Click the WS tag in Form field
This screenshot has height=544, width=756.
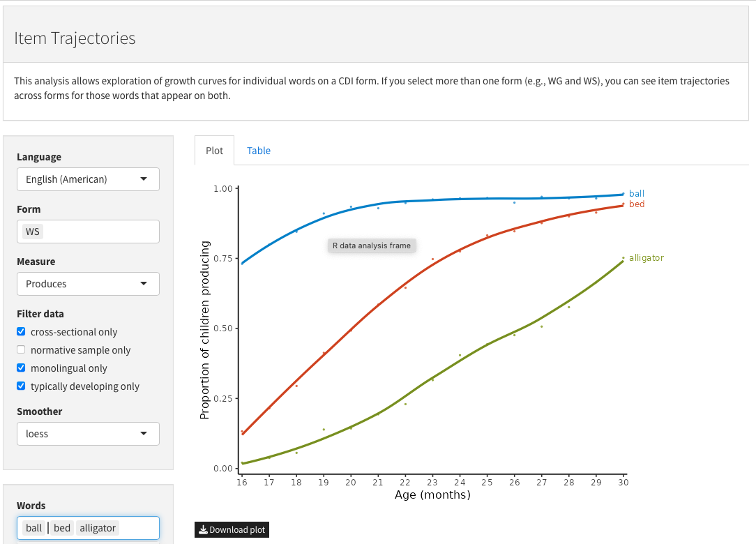(x=33, y=232)
